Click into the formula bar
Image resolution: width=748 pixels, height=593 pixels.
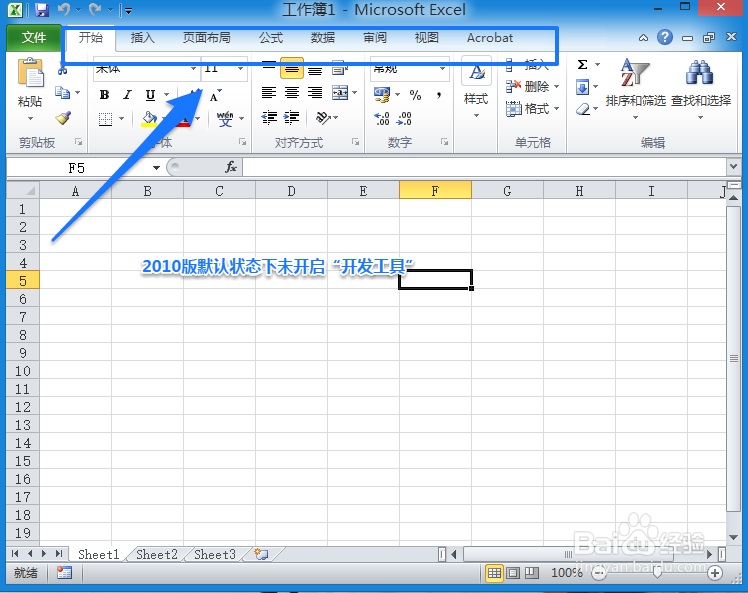coord(484,167)
